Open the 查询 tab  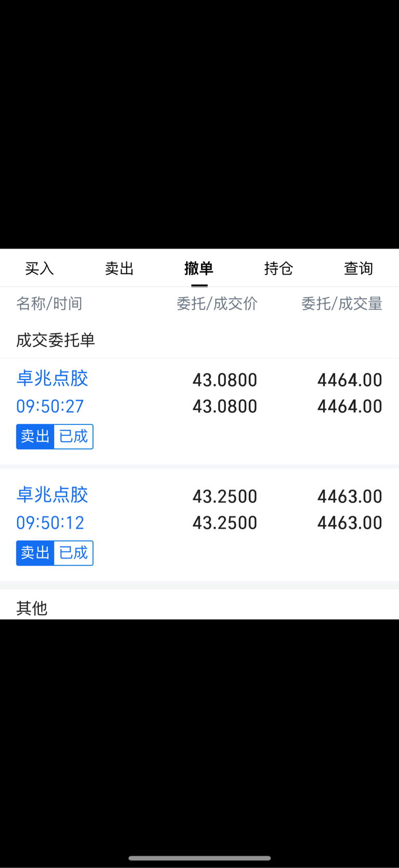pyautogui.click(x=358, y=268)
